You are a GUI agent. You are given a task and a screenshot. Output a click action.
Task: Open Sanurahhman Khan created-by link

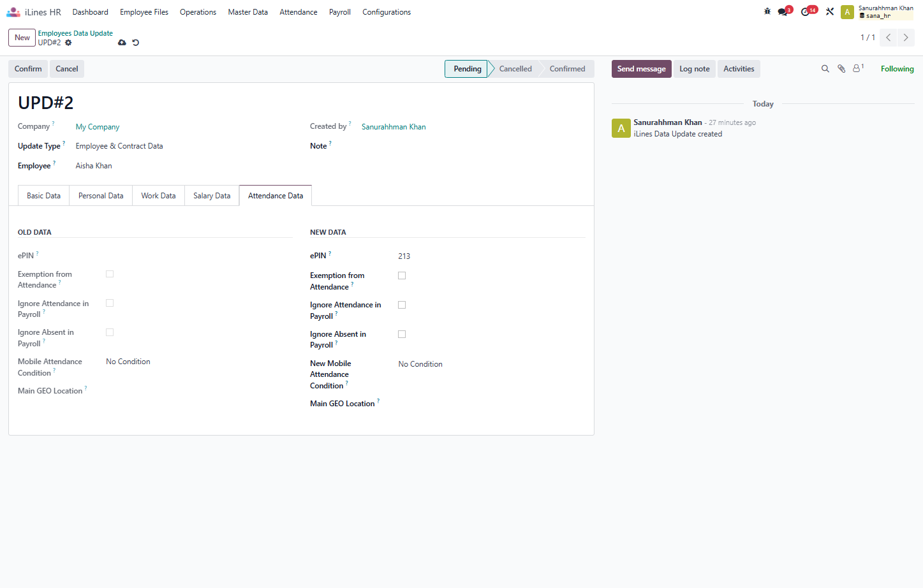click(x=394, y=127)
